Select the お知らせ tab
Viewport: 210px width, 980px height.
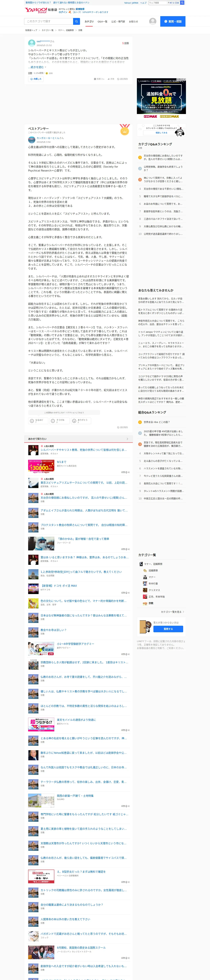(x=133, y=22)
